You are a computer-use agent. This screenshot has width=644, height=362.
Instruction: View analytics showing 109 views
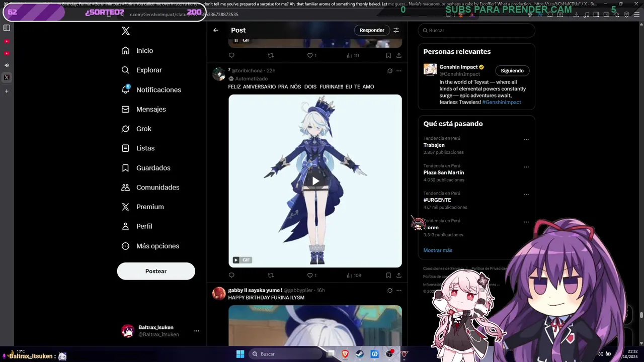[354, 275]
